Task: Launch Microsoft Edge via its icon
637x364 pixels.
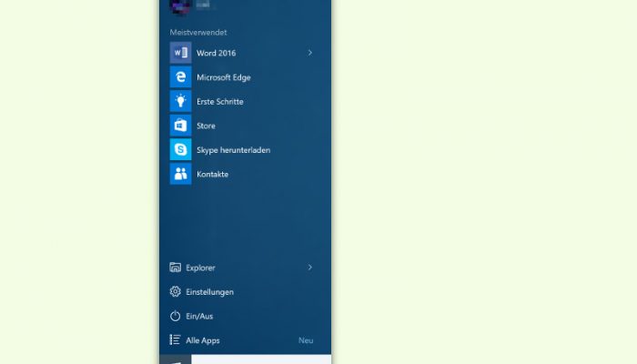Action: click(x=180, y=77)
